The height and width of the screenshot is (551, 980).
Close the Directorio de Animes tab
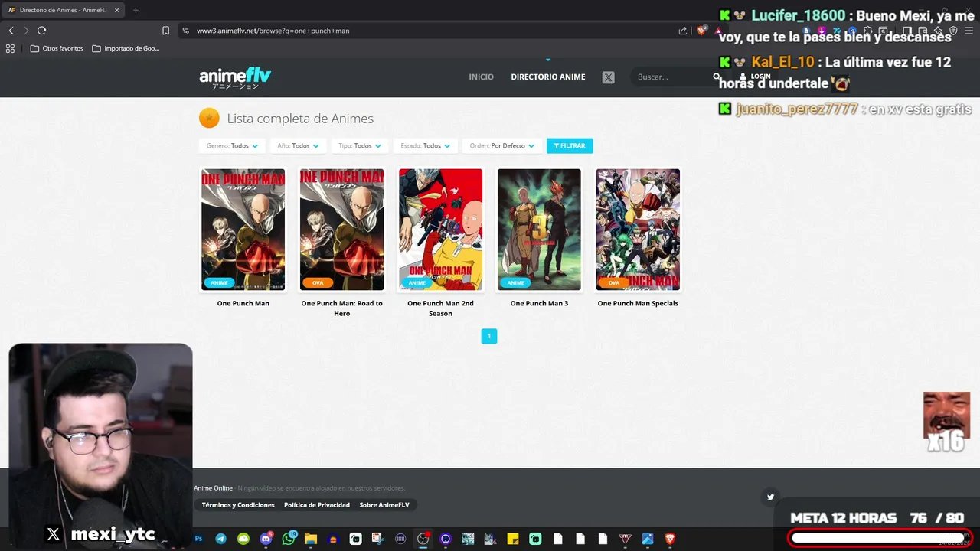click(x=116, y=10)
